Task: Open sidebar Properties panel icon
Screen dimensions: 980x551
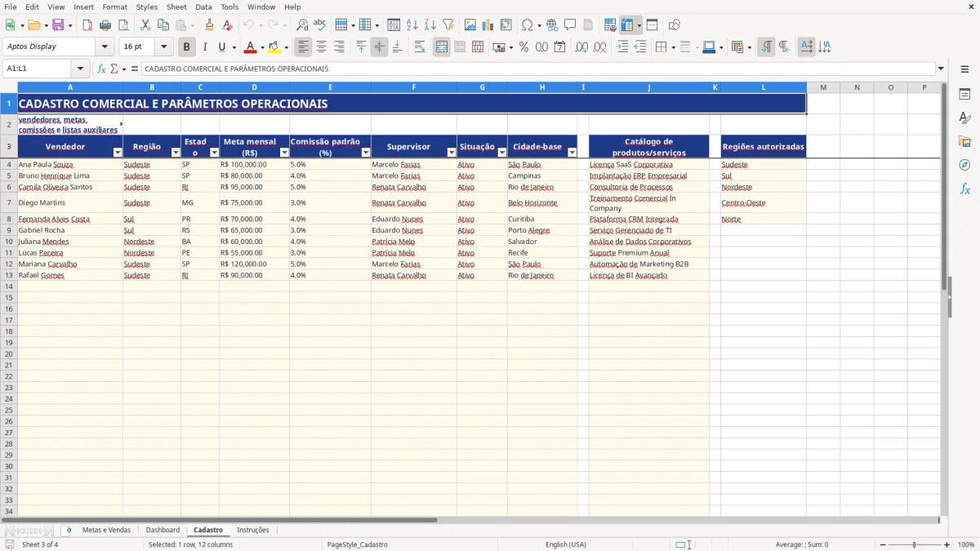Action: [964, 95]
